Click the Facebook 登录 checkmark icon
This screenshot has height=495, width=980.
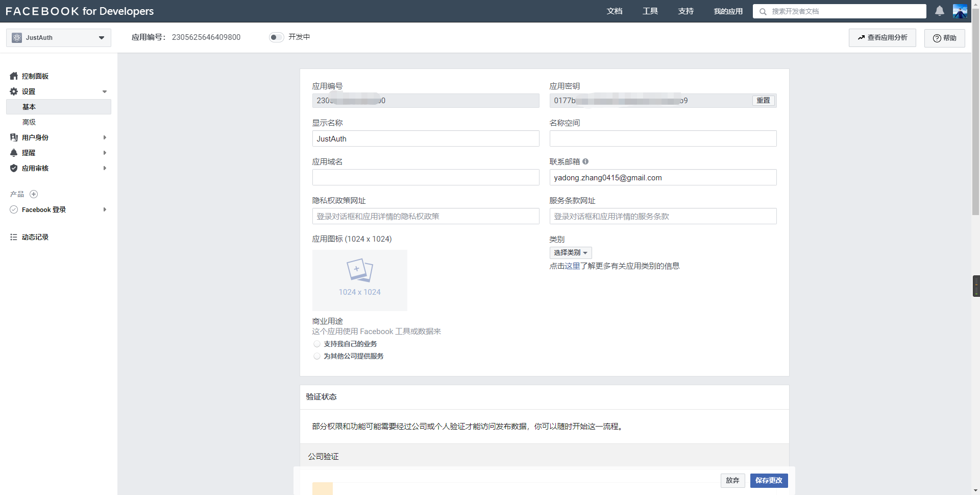14,209
